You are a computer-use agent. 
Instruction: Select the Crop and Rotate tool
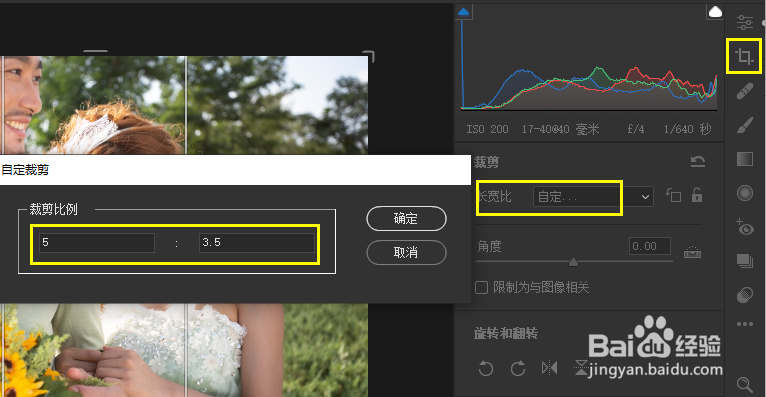point(744,57)
